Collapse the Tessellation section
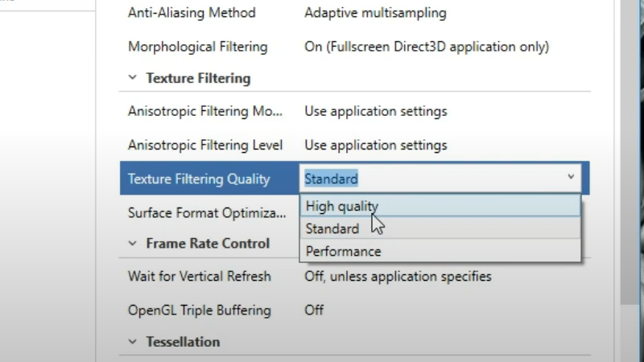This screenshot has width=644, height=362. tap(133, 342)
